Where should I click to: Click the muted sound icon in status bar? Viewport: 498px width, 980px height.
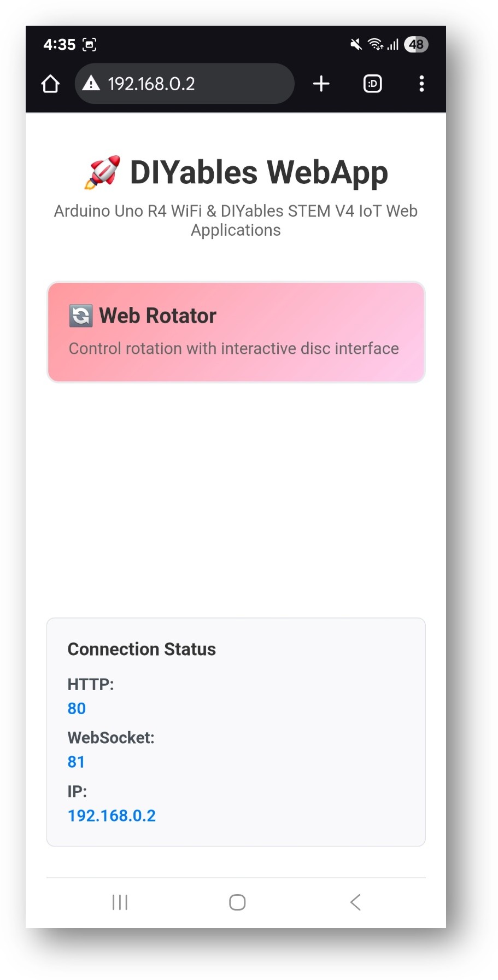(354, 45)
